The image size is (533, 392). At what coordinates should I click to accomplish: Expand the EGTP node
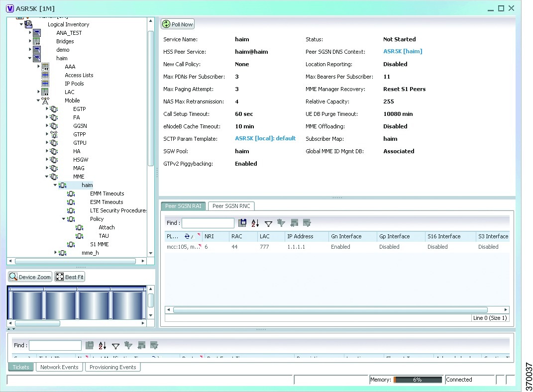(x=47, y=109)
